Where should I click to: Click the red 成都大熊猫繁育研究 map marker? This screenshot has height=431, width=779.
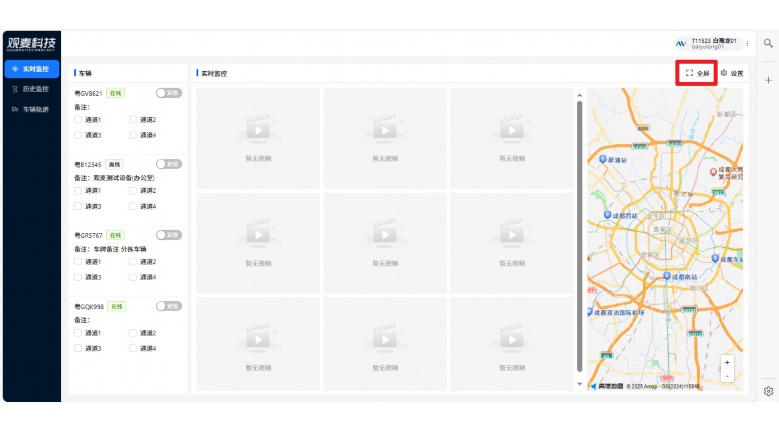point(713,171)
